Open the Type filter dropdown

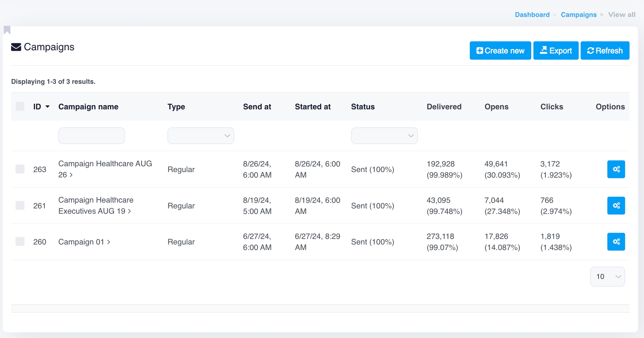point(200,136)
